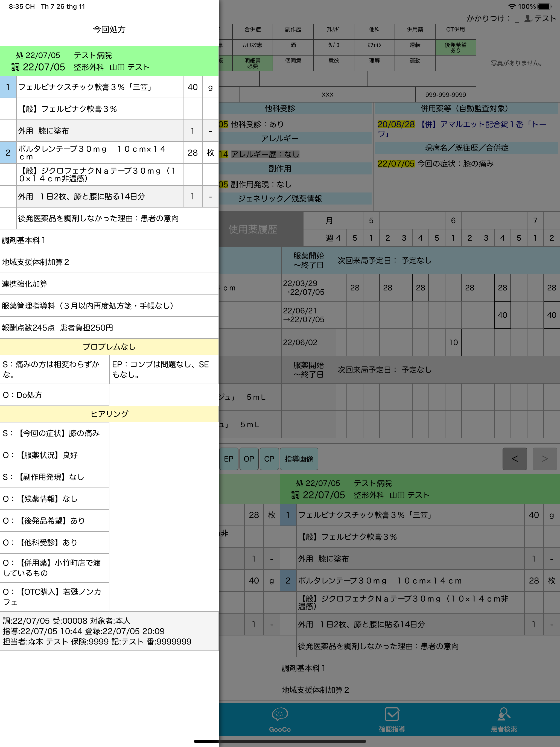
Task: Tap the O：Do処方 note
Action: [54, 395]
